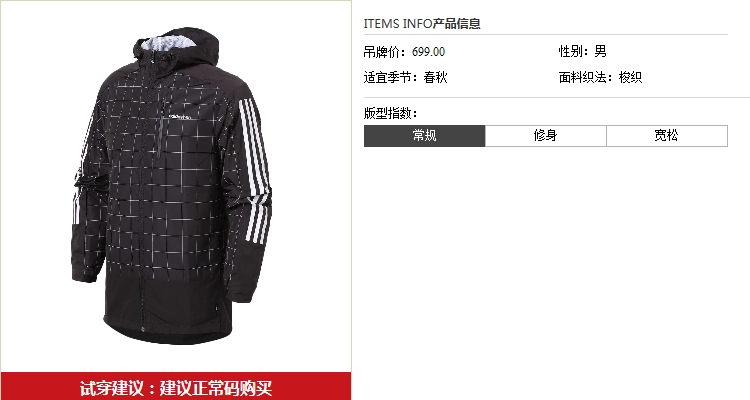Click the adidas logo on jacket chest
This screenshot has width=750, height=400.
[180, 116]
